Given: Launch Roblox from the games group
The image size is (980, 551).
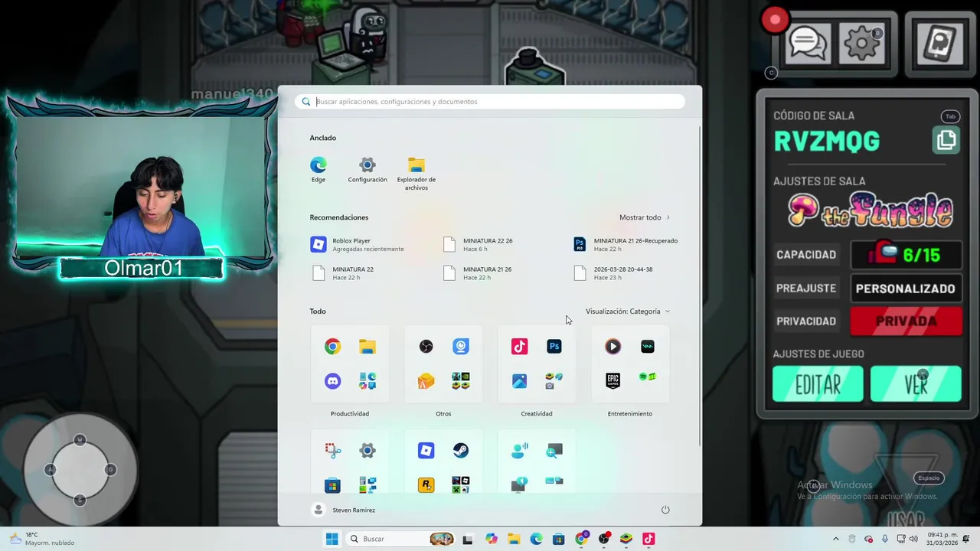Looking at the screenshot, I should pos(426,451).
